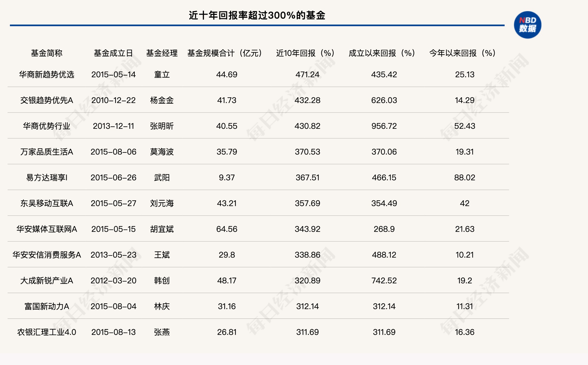Click the 基金成立日 column header
The image size is (588, 365).
[113, 53]
